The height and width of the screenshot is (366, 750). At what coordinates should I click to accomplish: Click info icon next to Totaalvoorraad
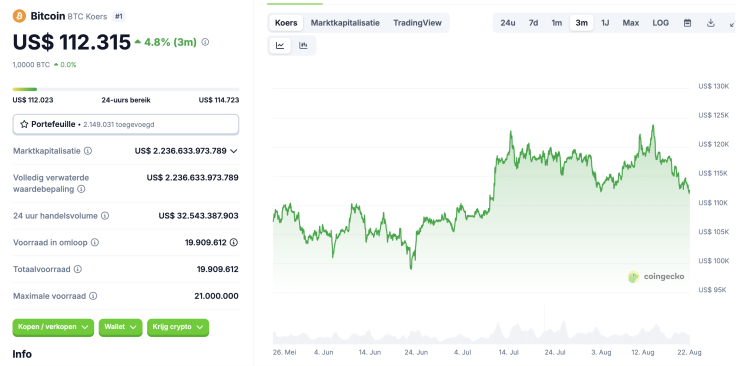point(77,269)
